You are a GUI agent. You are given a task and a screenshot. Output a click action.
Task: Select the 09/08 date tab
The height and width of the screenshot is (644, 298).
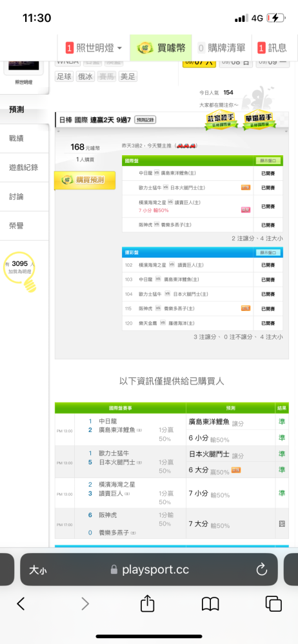(x=236, y=62)
